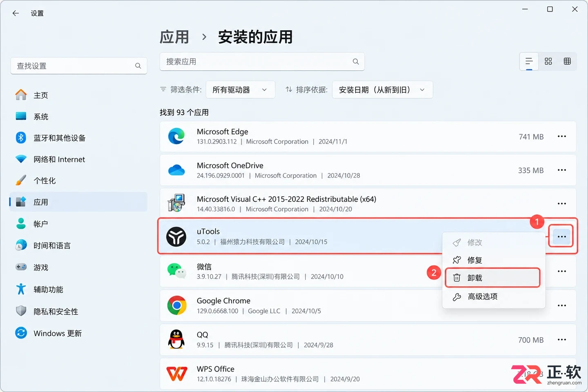Open more options for 微信

point(562,271)
